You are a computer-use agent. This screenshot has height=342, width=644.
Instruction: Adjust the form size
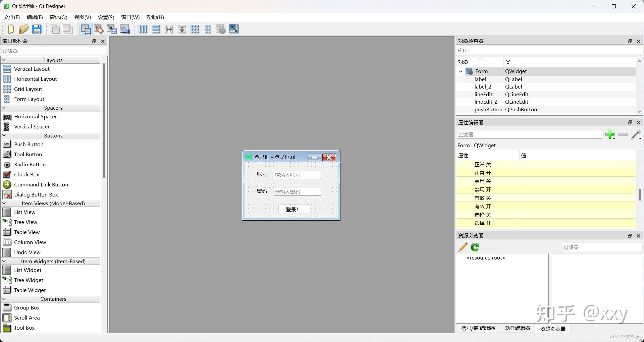coord(234,29)
